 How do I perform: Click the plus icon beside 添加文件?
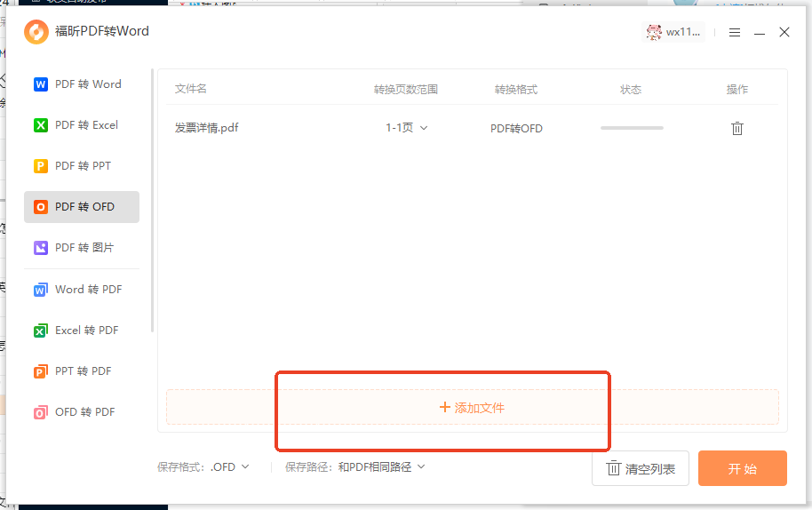click(x=444, y=408)
